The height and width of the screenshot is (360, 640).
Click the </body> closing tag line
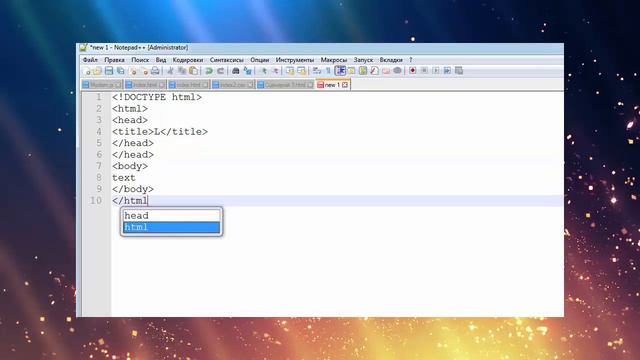click(133, 189)
